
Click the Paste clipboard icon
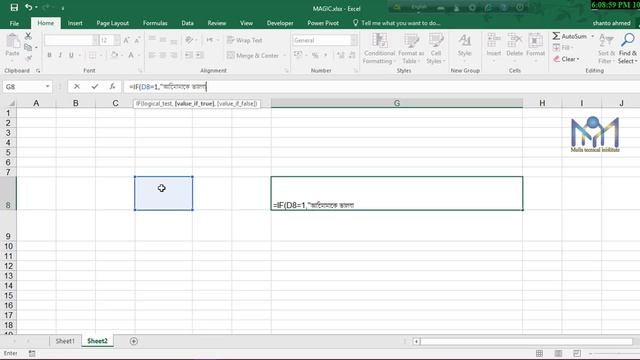tap(12, 41)
